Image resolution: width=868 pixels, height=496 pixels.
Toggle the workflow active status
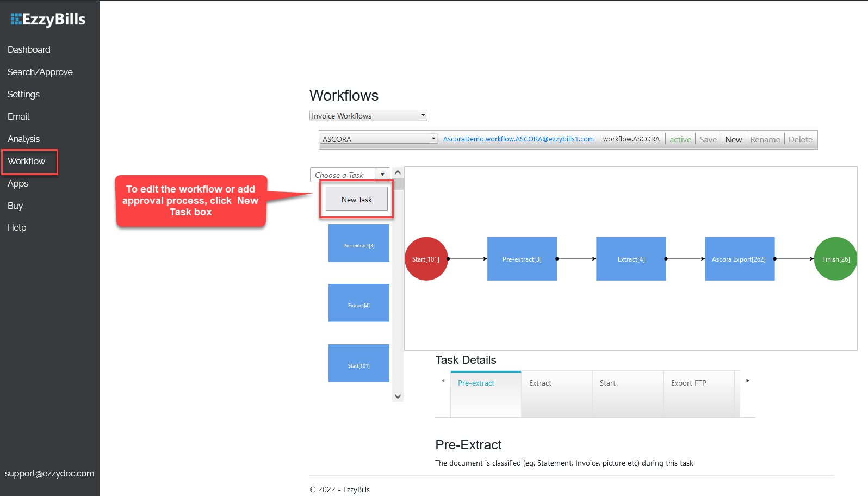[680, 139]
